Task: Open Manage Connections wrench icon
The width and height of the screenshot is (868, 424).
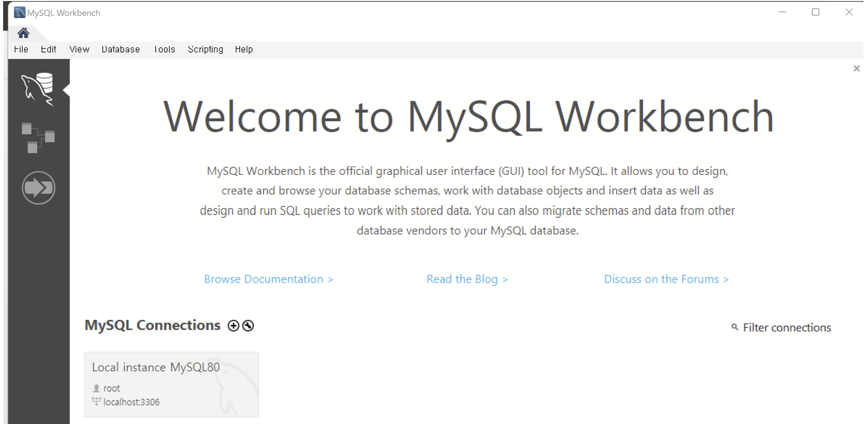Action: point(248,325)
